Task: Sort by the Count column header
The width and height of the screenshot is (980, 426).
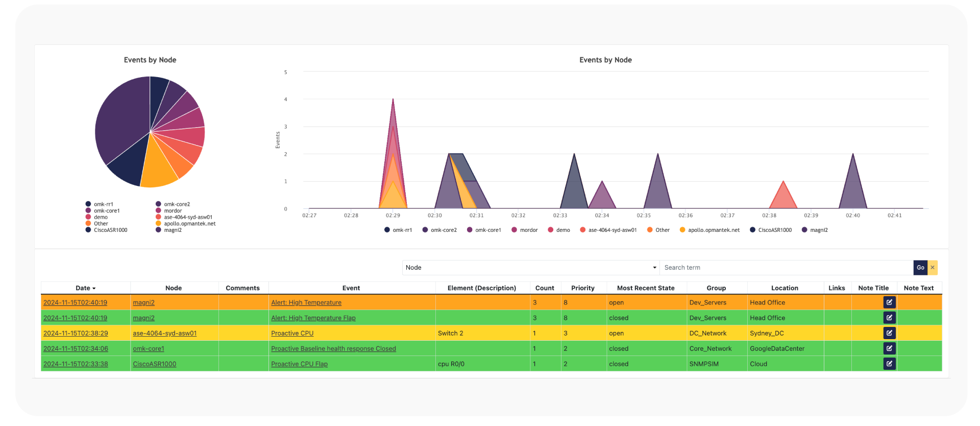Action: pyautogui.click(x=545, y=288)
